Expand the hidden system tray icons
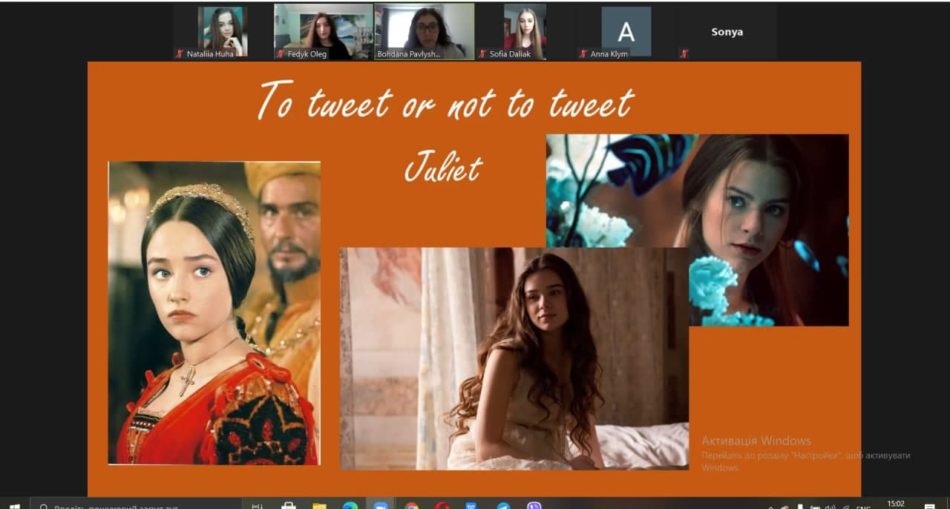950x509 pixels. (x=772, y=505)
